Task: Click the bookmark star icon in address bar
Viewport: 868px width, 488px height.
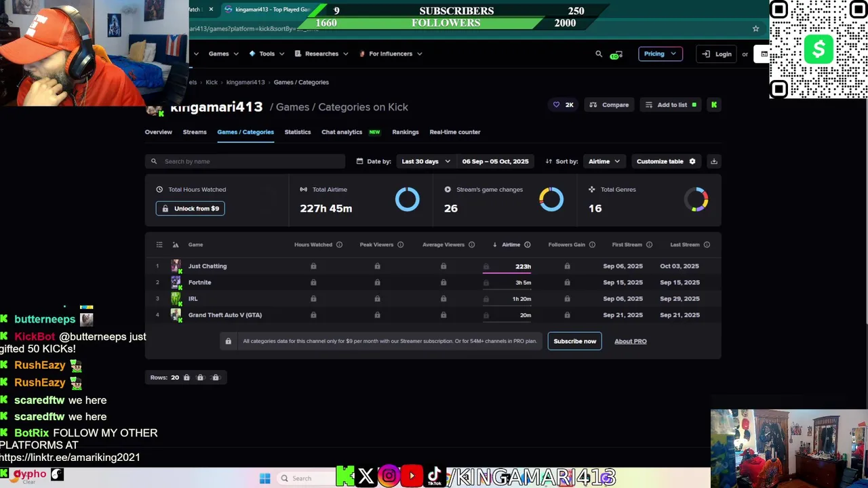Action: click(755, 28)
